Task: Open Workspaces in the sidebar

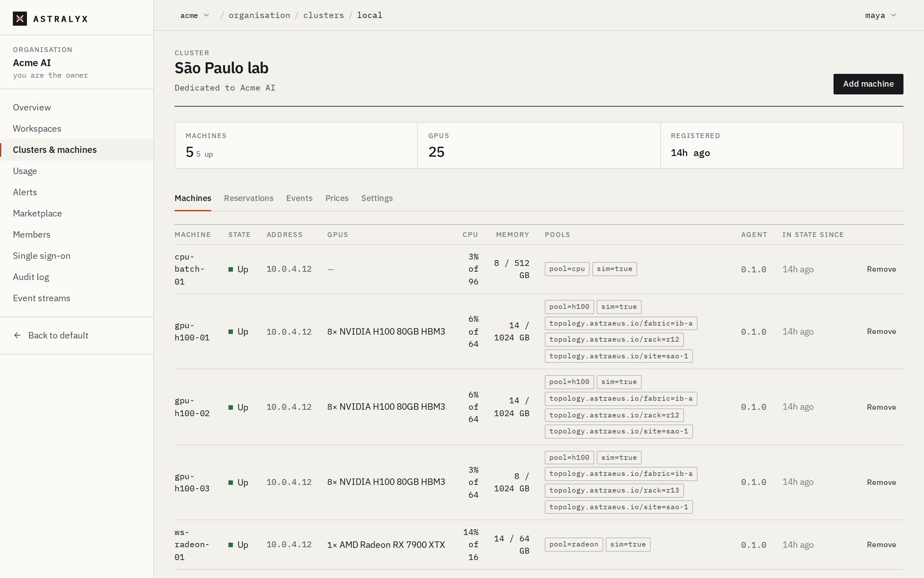Action: (76, 128)
